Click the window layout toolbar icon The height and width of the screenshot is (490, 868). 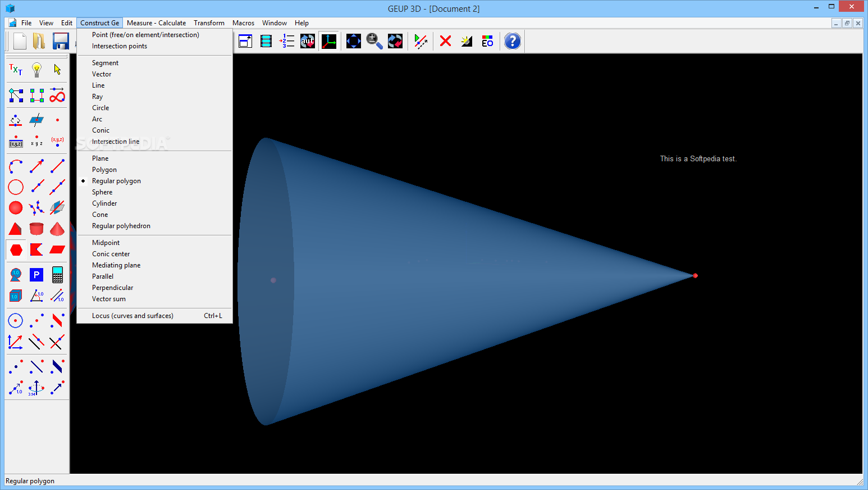point(245,41)
